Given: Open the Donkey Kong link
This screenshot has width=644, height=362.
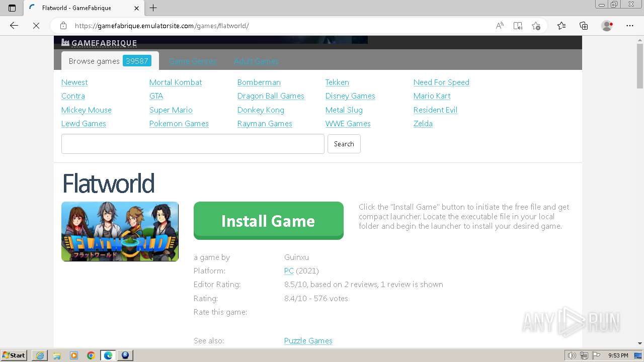Looking at the screenshot, I should (x=261, y=110).
